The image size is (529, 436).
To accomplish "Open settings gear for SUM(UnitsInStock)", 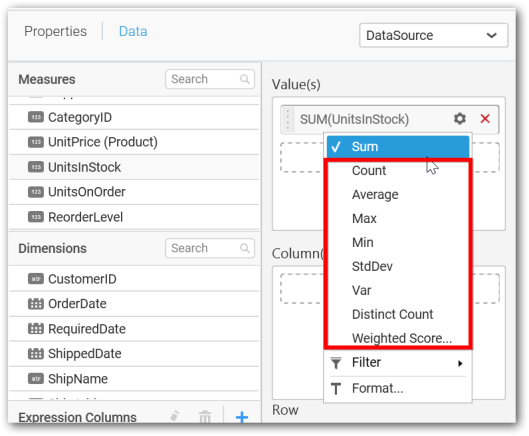I will [460, 118].
